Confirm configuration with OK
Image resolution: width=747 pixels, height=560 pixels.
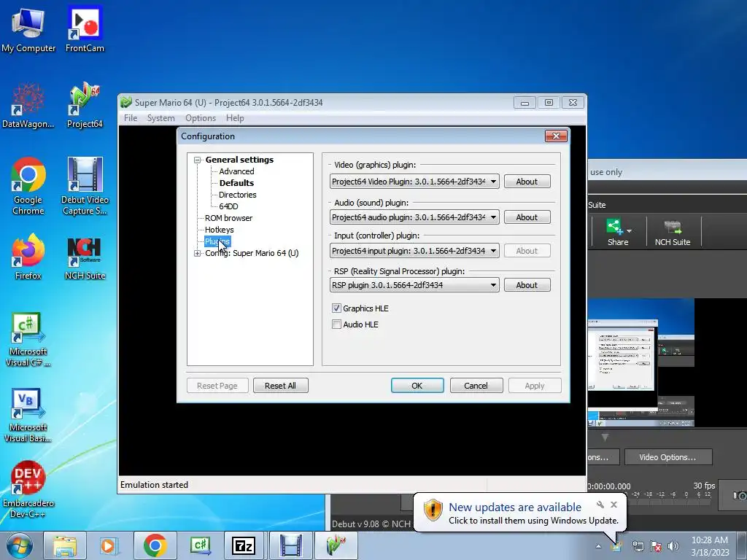pos(417,385)
